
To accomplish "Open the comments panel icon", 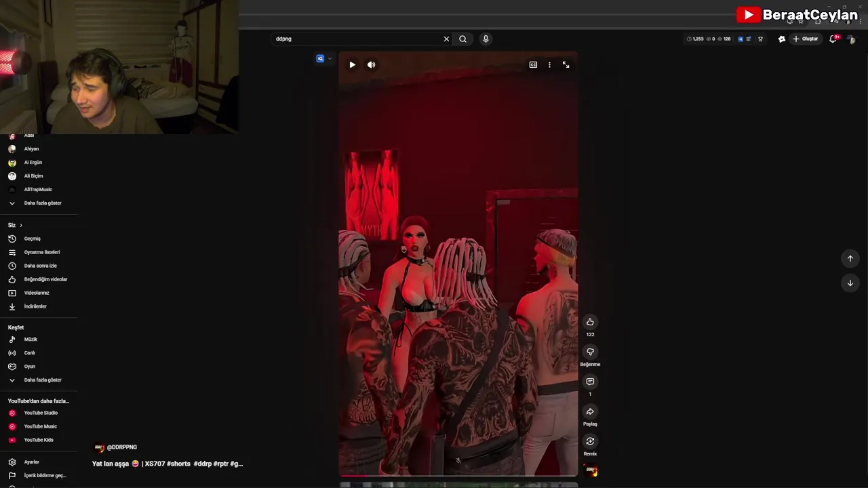I will point(590,382).
